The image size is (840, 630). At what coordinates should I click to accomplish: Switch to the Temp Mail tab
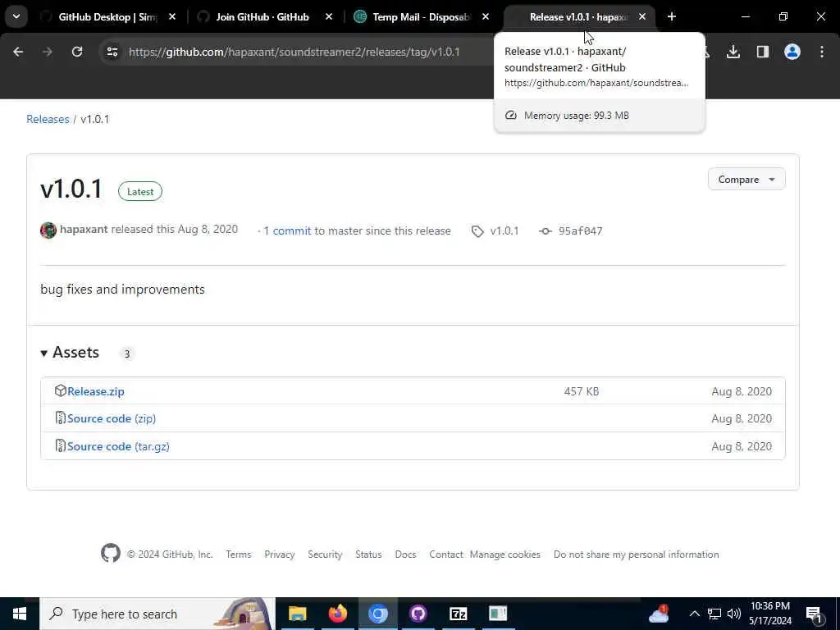point(421,17)
